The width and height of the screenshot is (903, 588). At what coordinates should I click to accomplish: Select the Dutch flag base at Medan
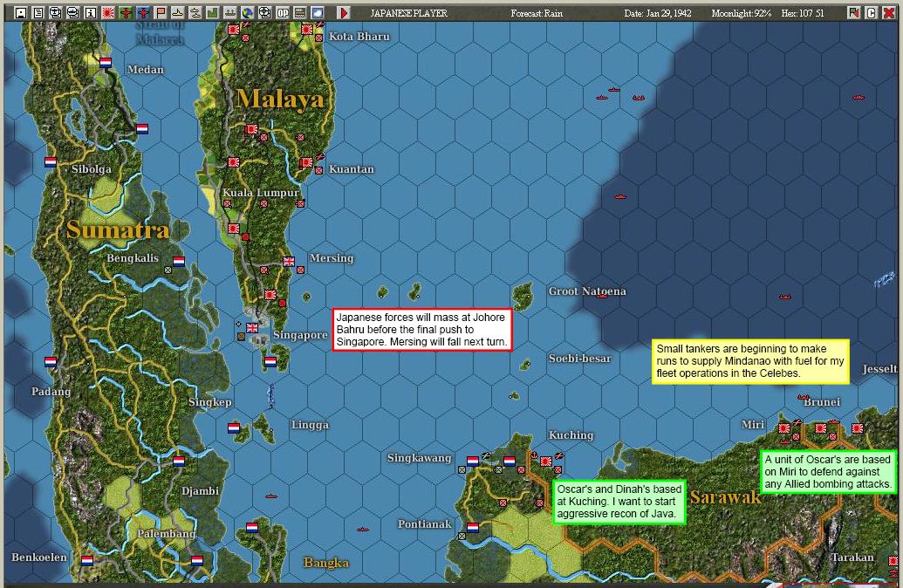(x=106, y=62)
